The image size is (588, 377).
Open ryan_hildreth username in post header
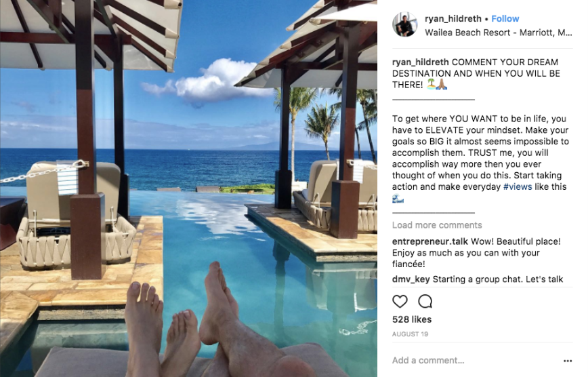[x=453, y=19]
